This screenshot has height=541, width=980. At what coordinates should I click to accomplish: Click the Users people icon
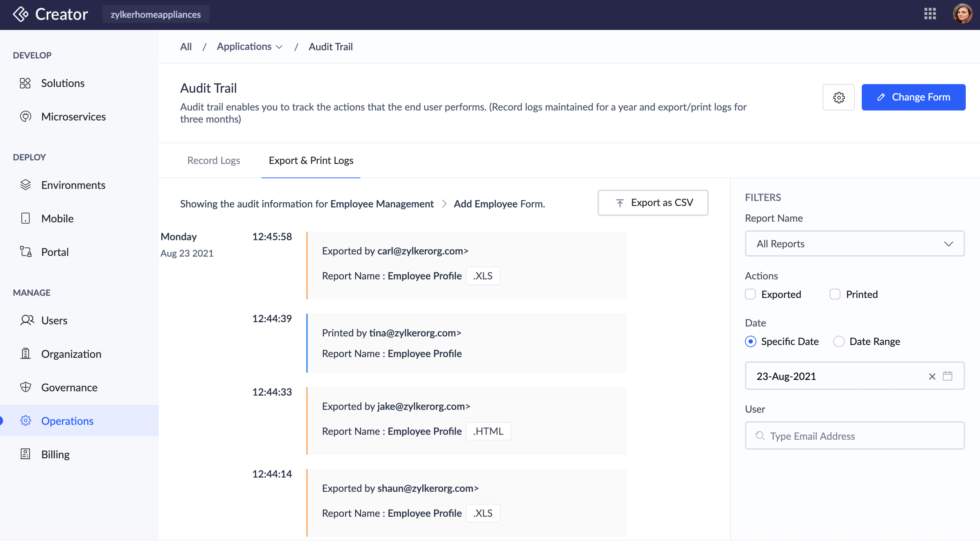click(x=27, y=320)
